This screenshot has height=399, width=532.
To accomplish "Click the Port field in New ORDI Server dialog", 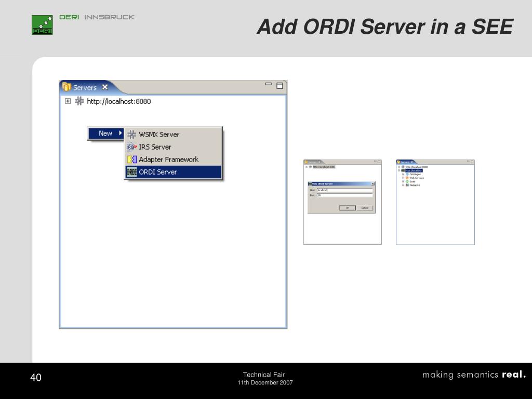I will pos(345,195).
